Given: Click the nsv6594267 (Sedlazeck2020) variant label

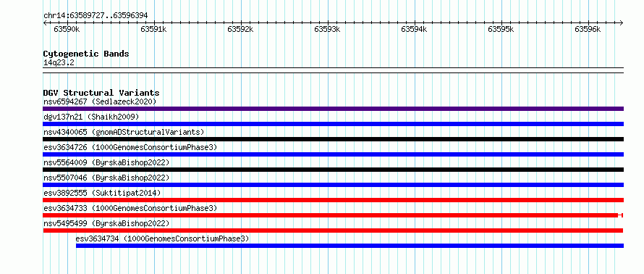Looking at the screenshot, I should tap(100, 101).
